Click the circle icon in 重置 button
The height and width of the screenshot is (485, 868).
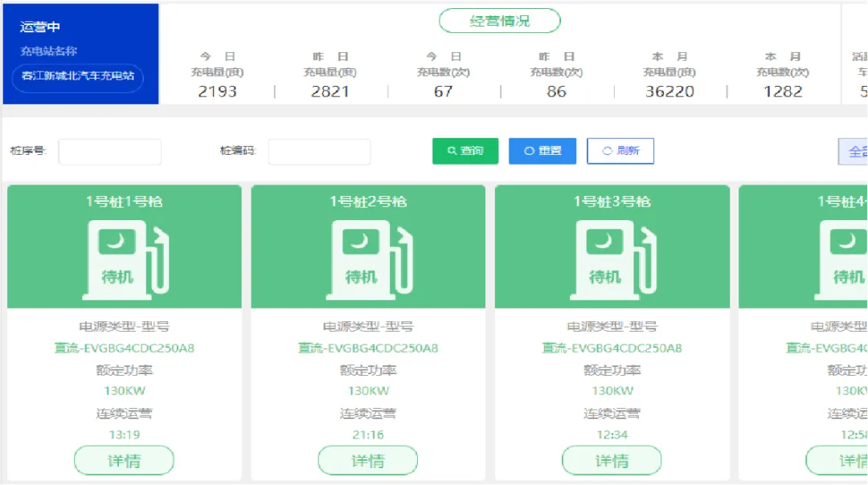529,151
